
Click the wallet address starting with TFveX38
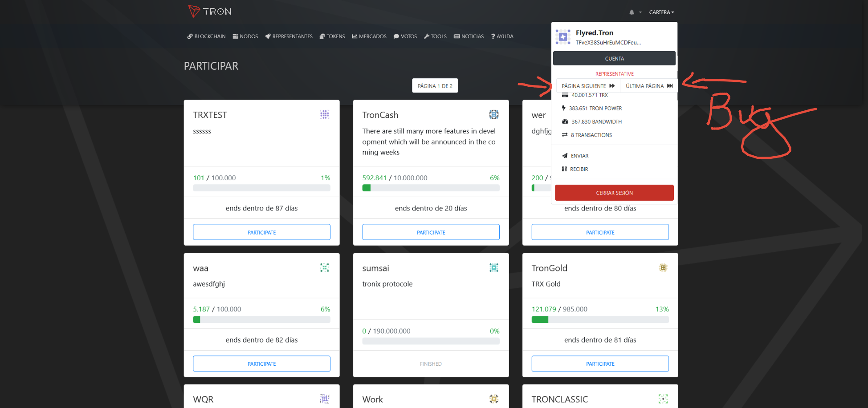(608, 42)
